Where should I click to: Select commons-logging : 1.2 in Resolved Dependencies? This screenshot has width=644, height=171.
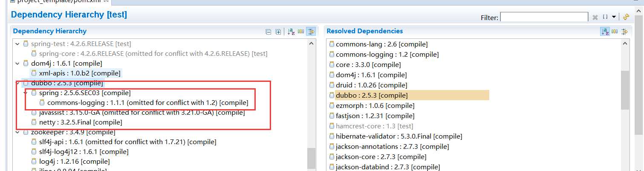tap(384, 55)
